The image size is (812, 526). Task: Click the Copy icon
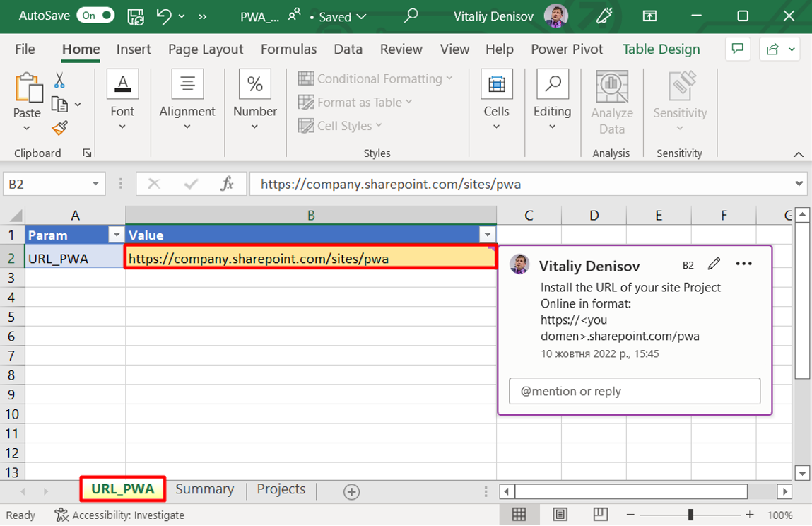[x=59, y=104]
